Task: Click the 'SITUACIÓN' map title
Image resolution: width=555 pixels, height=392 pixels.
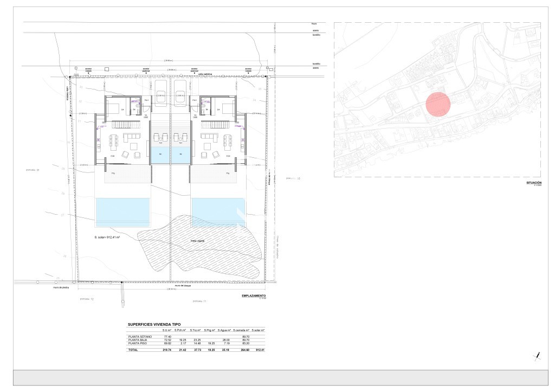Action: [x=533, y=183]
